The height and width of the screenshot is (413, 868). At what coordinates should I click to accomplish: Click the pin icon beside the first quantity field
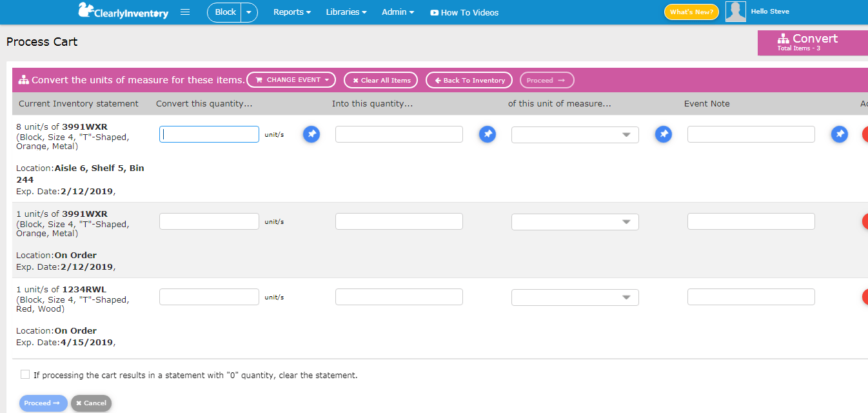point(311,134)
